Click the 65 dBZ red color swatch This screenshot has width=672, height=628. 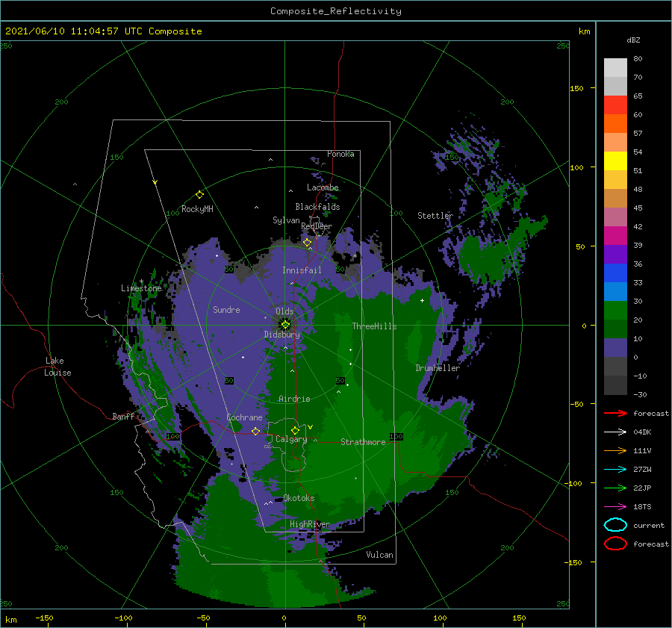(615, 105)
